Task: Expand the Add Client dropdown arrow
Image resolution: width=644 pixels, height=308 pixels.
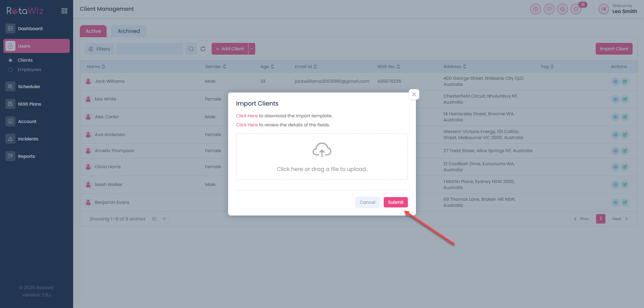Action: 252,49
